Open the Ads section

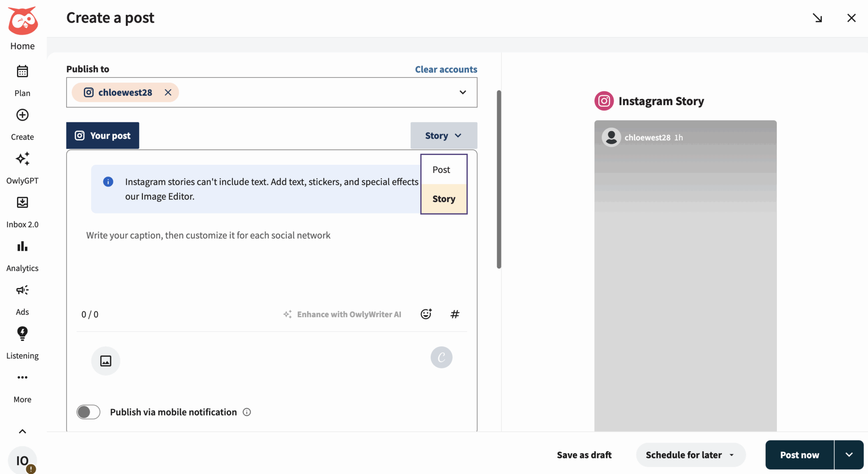[x=22, y=290]
